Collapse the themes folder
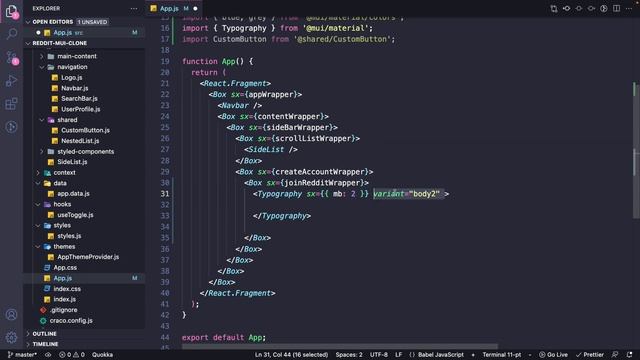The width and height of the screenshot is (640, 360). 38,247
